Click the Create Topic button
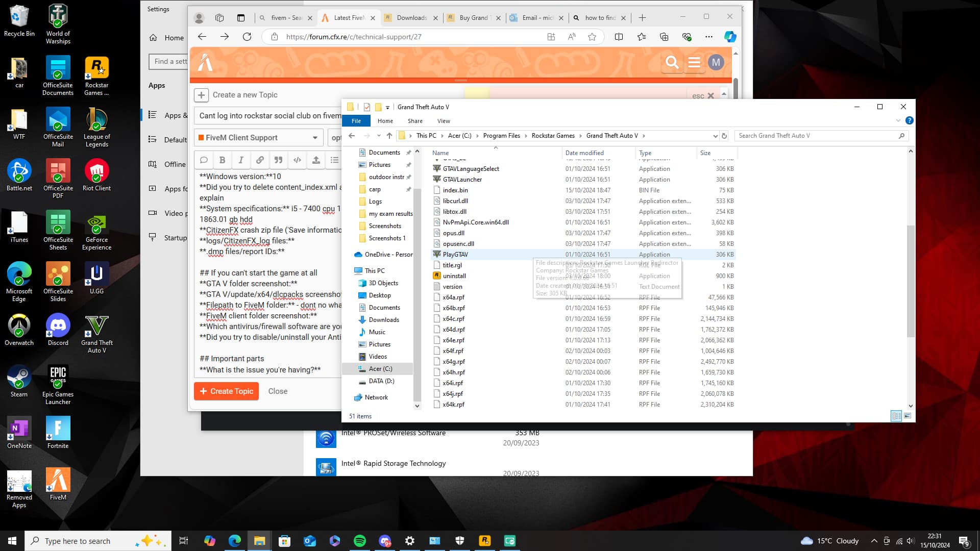 [x=227, y=391]
